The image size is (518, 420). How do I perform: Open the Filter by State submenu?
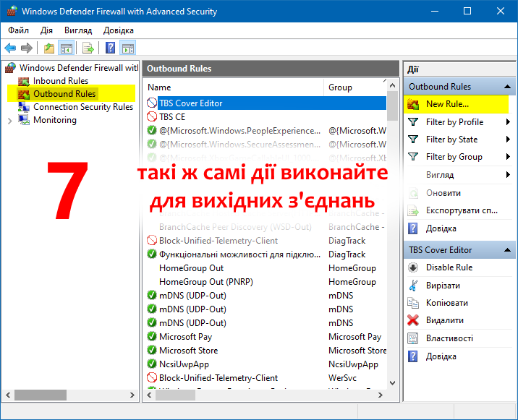pos(459,140)
